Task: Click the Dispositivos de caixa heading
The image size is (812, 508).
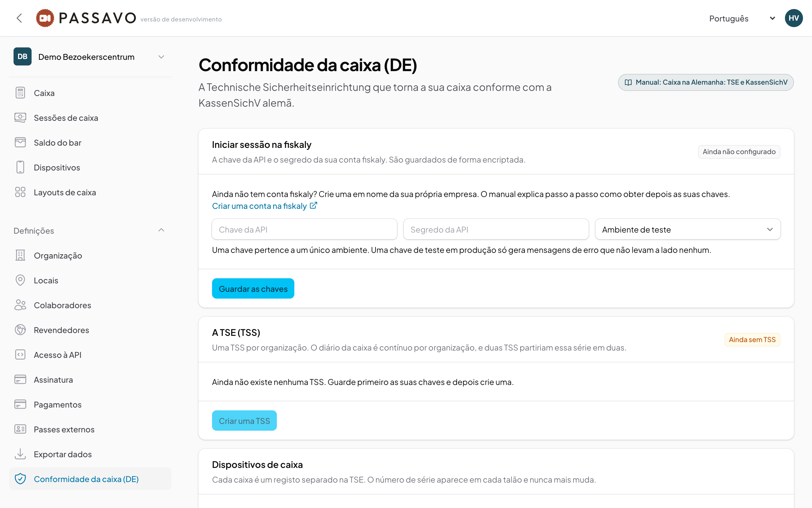Action: (257, 465)
